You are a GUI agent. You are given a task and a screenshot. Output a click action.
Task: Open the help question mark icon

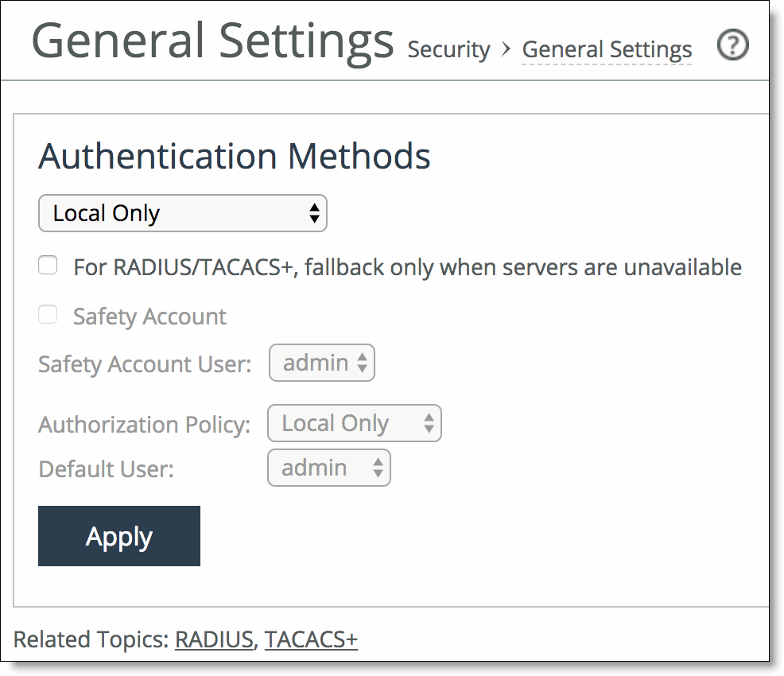(x=732, y=47)
